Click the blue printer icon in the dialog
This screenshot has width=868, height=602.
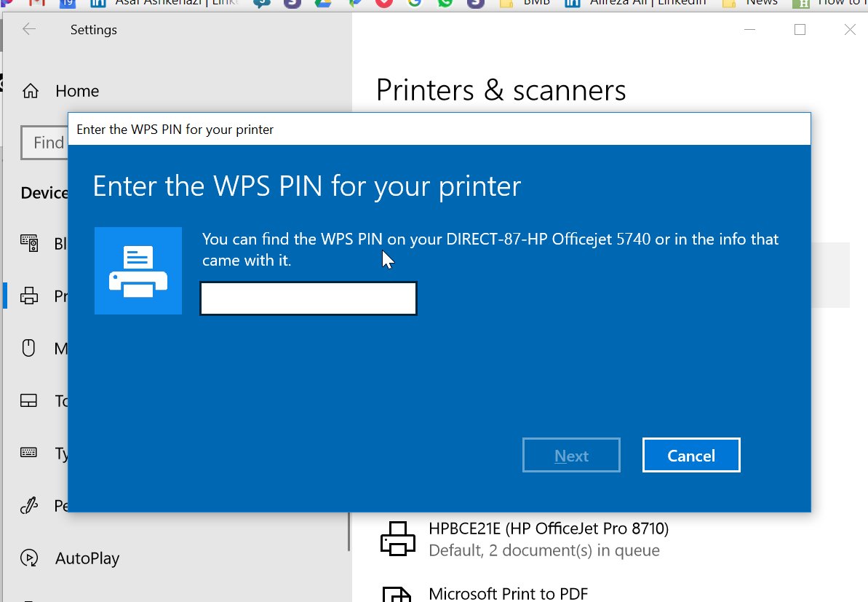(138, 271)
